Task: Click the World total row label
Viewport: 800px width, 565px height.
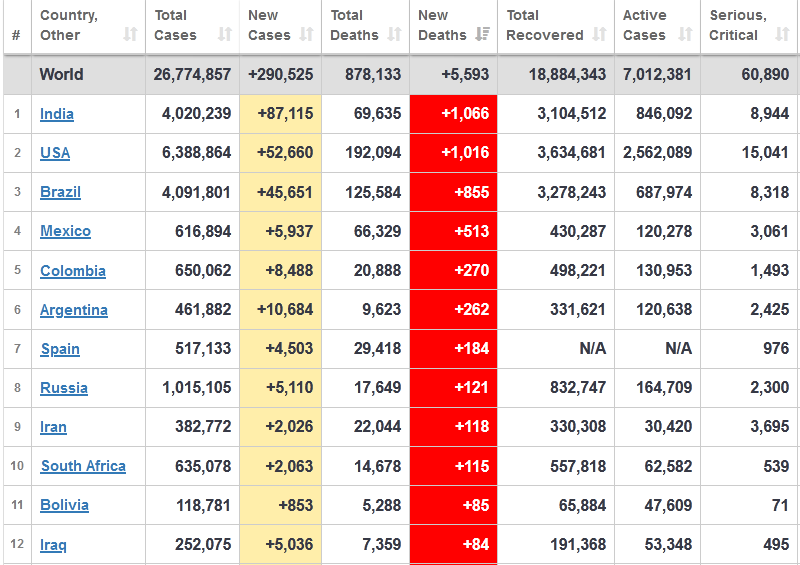Action: coord(61,75)
